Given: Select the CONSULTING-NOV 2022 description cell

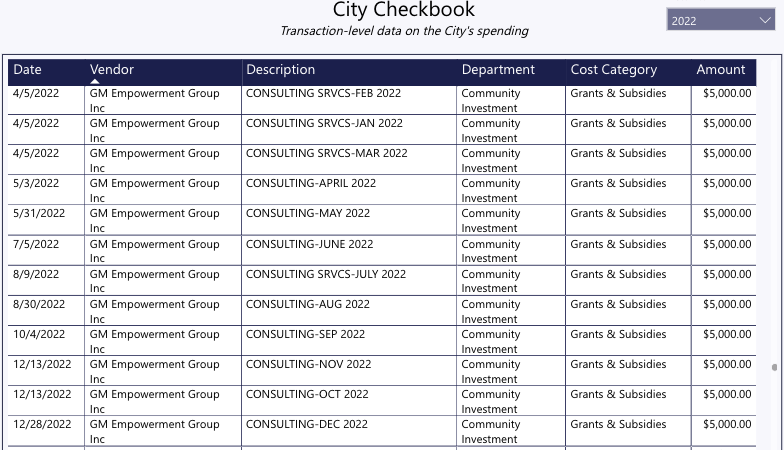Looking at the screenshot, I should coord(348,370).
